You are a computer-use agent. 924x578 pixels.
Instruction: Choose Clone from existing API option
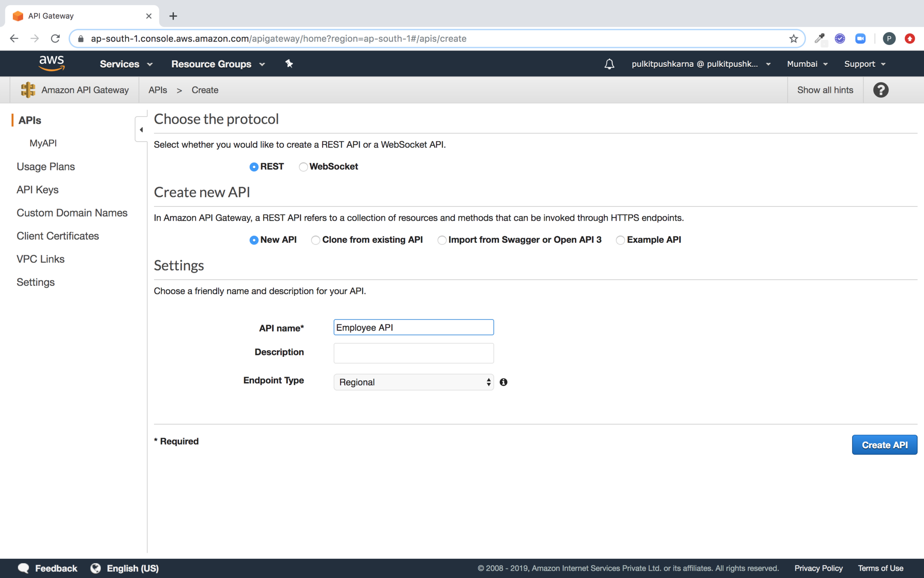coord(316,240)
